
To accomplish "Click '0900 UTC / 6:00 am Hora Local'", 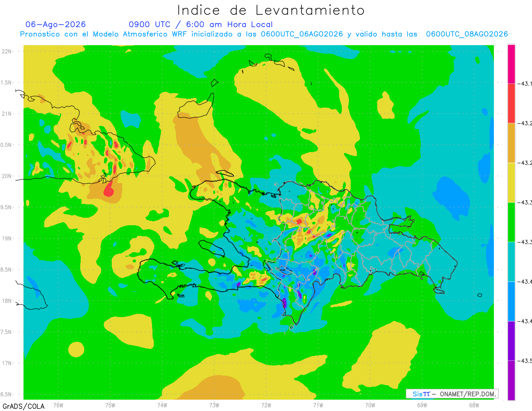I will click(201, 24).
